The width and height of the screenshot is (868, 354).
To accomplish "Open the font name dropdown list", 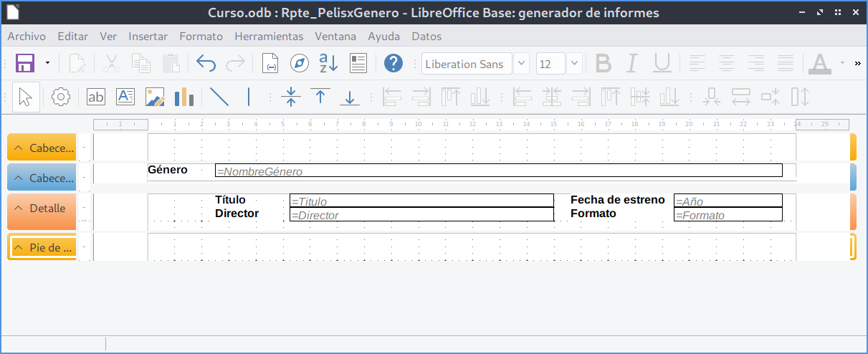I will tap(521, 64).
